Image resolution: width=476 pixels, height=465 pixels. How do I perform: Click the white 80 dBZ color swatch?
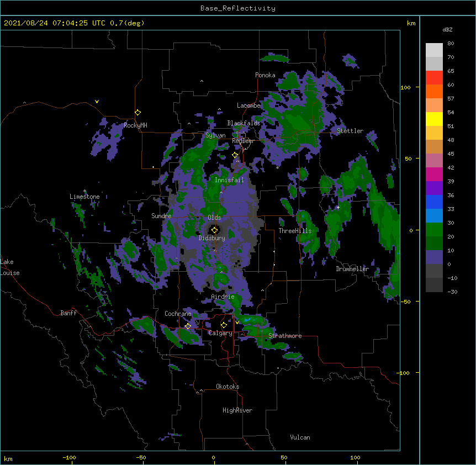tap(434, 50)
